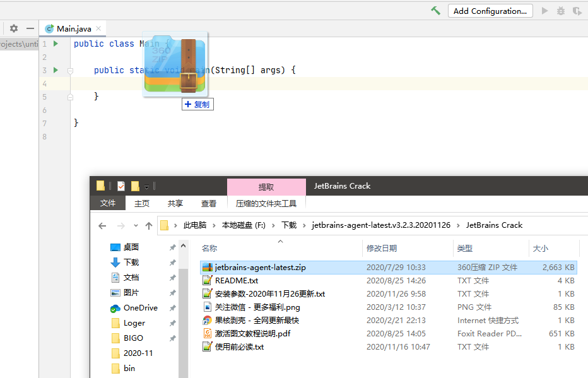Screen dimensions: 588x378
Task: Click 下载 breadcrumb in the address bar
Action: pos(289,225)
